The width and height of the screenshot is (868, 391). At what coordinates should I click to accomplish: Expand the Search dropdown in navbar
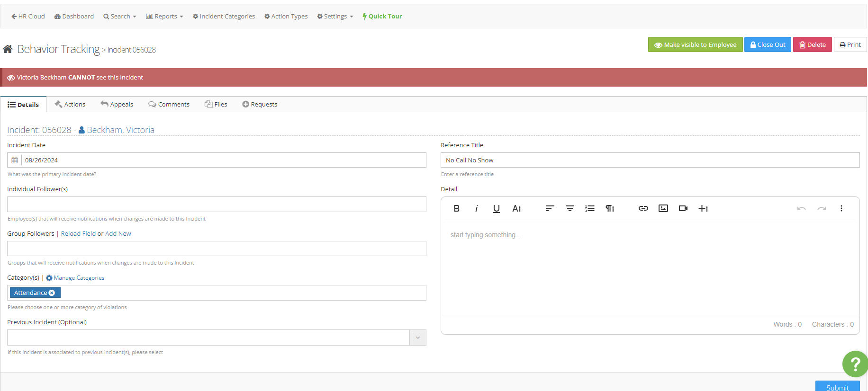[120, 16]
